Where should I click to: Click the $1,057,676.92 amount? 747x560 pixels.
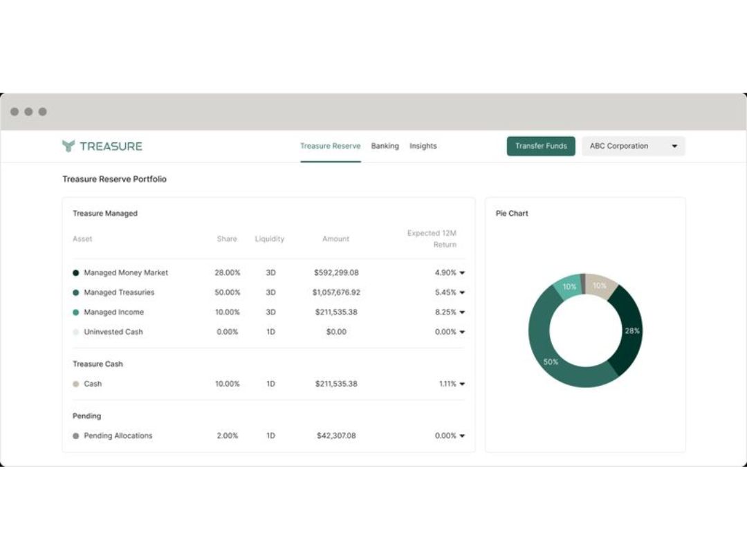point(336,292)
